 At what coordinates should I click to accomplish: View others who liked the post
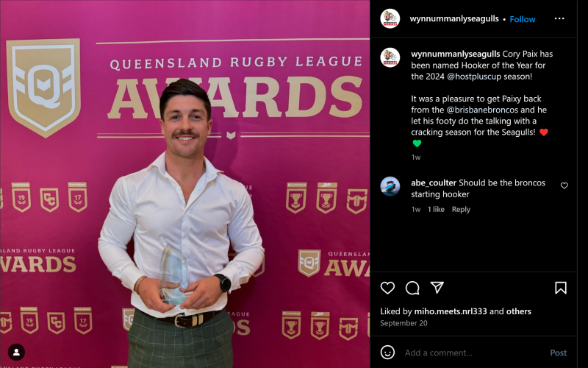tap(519, 311)
